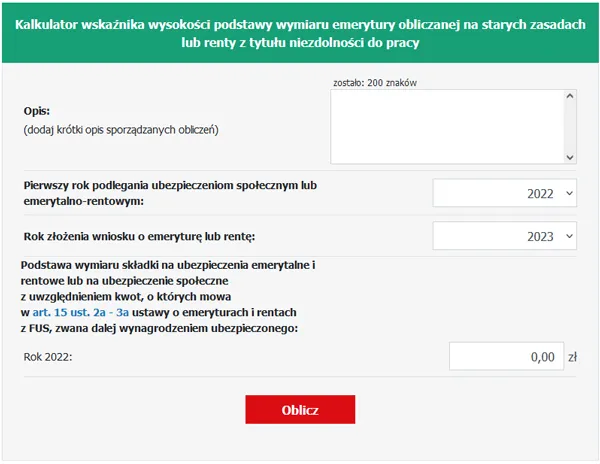Click the 'Podstawa wymiaru składki' paragraph heading
Screen dimensions: 600x464
[x=168, y=265]
